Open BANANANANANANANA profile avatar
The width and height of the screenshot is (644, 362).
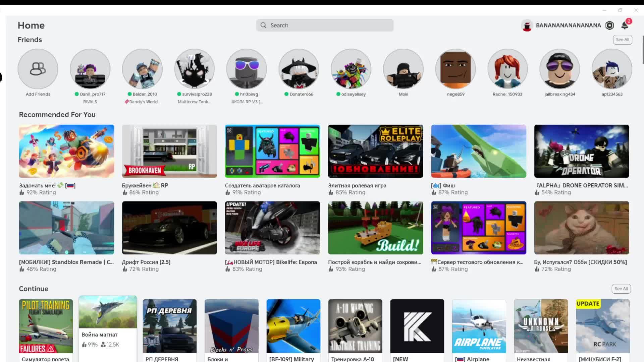click(x=527, y=25)
